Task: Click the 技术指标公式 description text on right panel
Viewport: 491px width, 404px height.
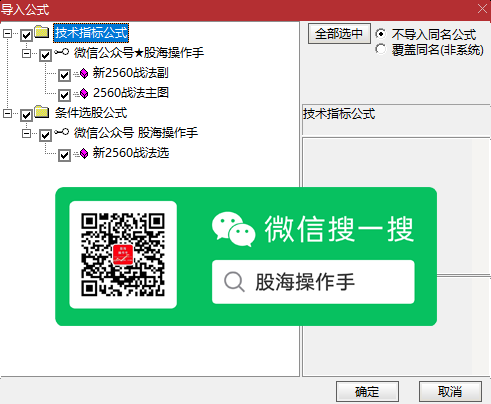Action: (339, 114)
